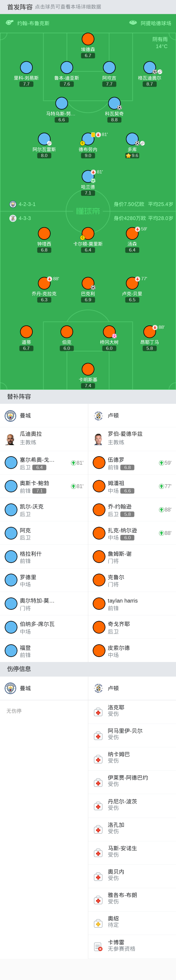Tap 巴克利's orange player avatar

point(88,283)
